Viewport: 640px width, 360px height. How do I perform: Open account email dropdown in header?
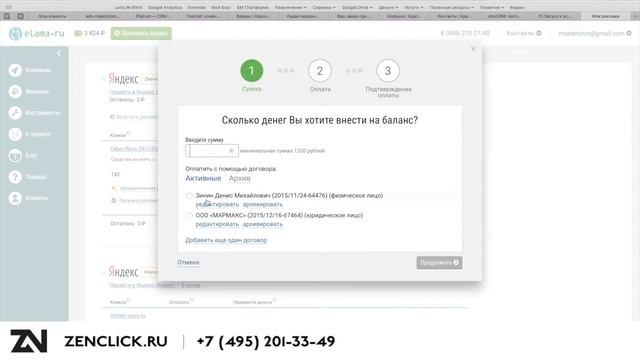coord(595,33)
